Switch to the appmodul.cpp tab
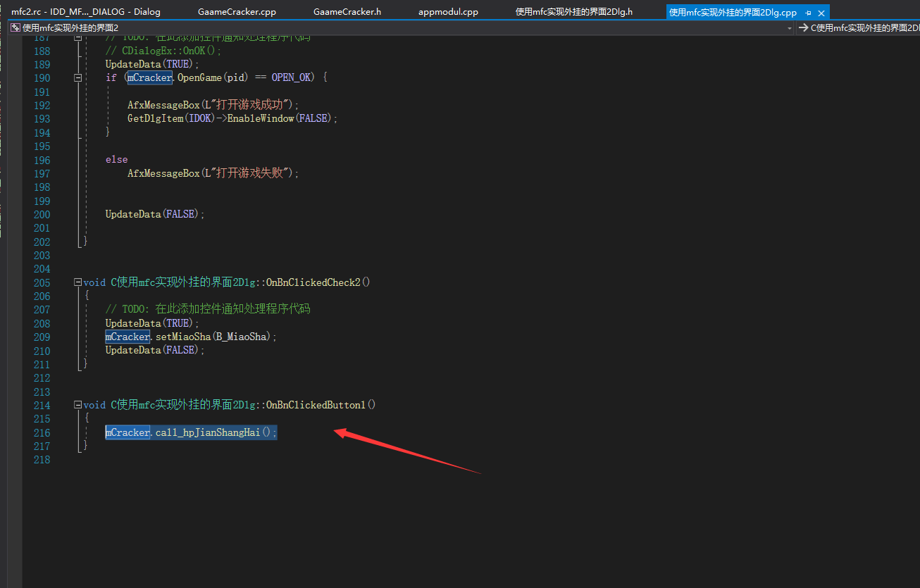The image size is (920, 588). coord(448,12)
